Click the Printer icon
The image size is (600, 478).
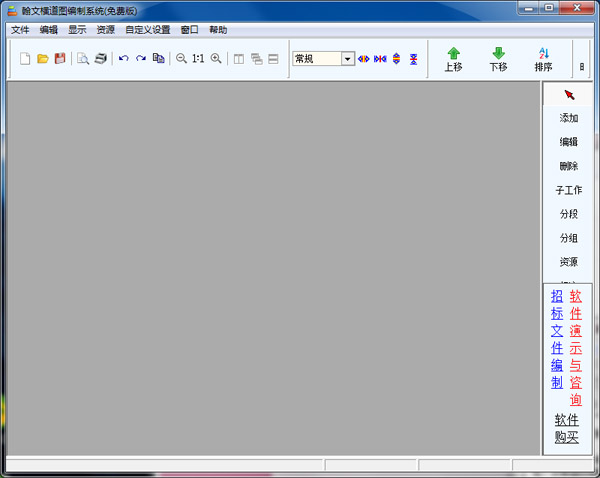[100, 59]
